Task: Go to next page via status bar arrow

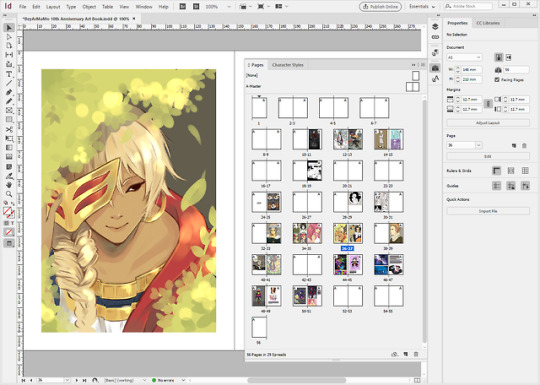Action: click(76, 380)
